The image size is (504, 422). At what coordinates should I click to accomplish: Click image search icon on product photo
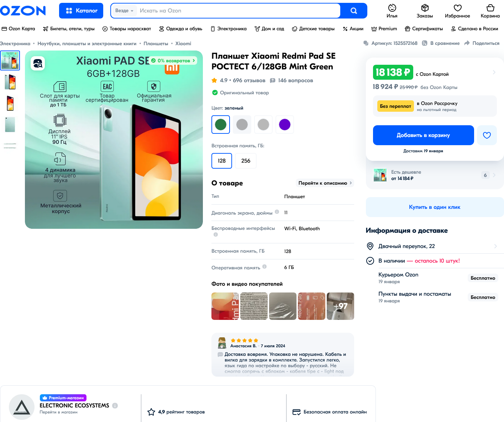[38, 64]
